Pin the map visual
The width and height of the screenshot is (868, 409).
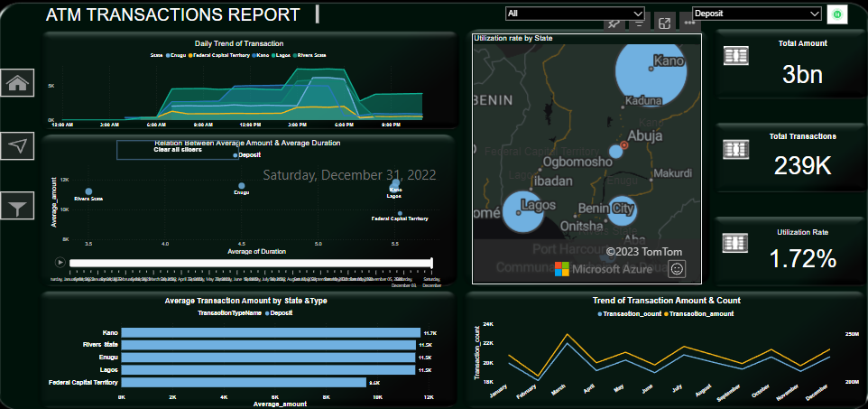(x=614, y=23)
